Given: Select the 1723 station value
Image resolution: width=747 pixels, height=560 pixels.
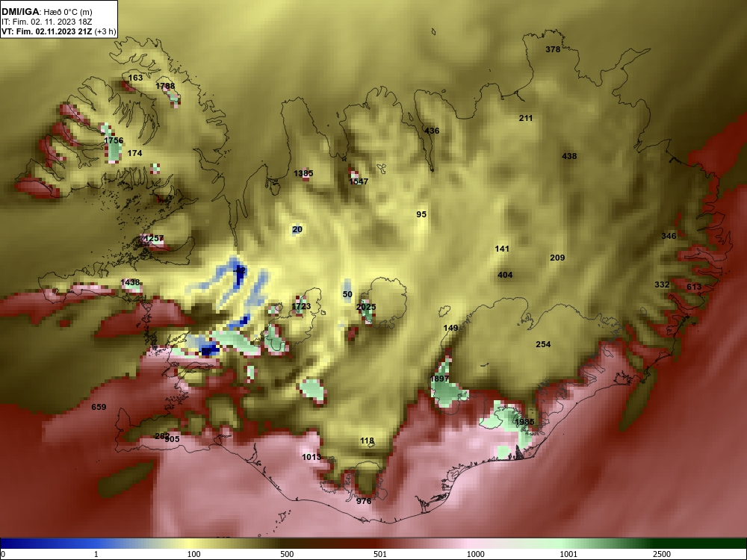Looking at the screenshot, I should (301, 307).
